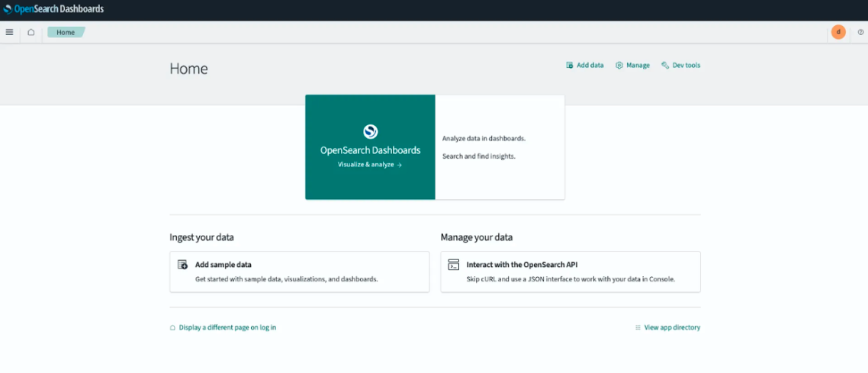Select the Home breadcrumb
The image size is (868, 373).
66,32
